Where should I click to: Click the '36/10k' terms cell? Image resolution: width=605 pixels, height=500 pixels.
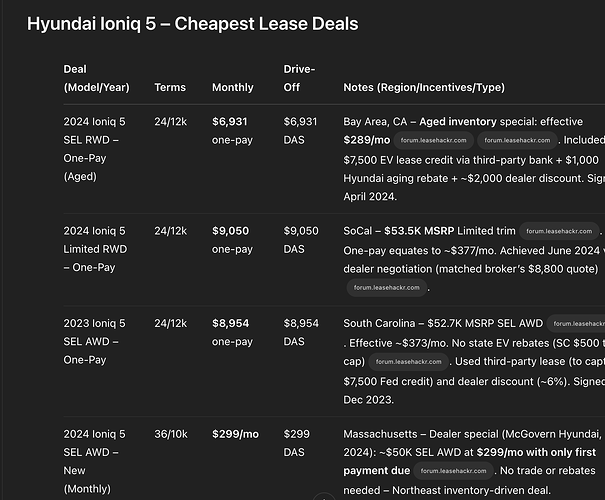click(x=171, y=434)
